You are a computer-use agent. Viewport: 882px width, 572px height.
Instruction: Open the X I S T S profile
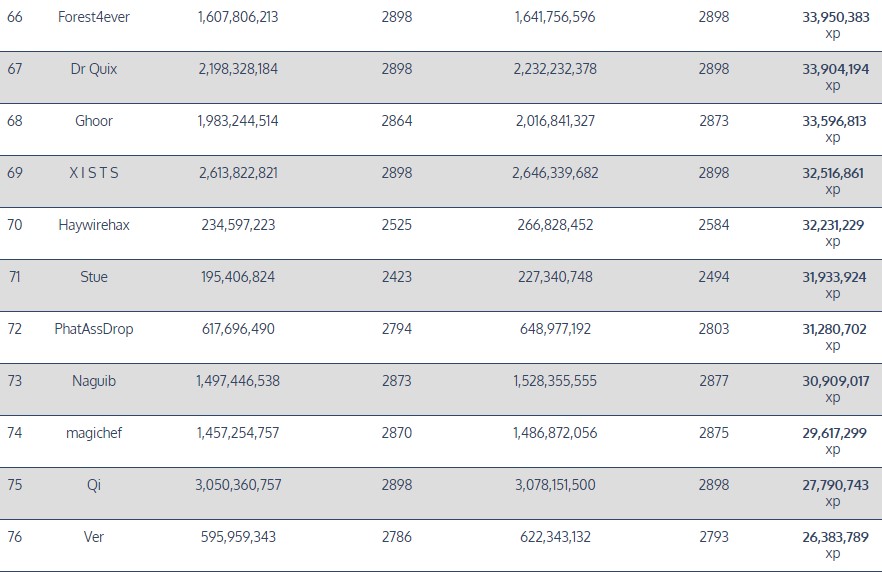[94, 173]
